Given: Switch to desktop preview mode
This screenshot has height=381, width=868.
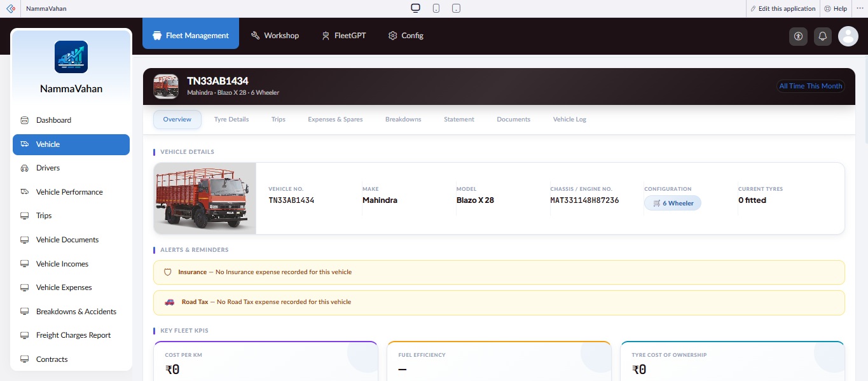Looking at the screenshot, I should point(416,8).
